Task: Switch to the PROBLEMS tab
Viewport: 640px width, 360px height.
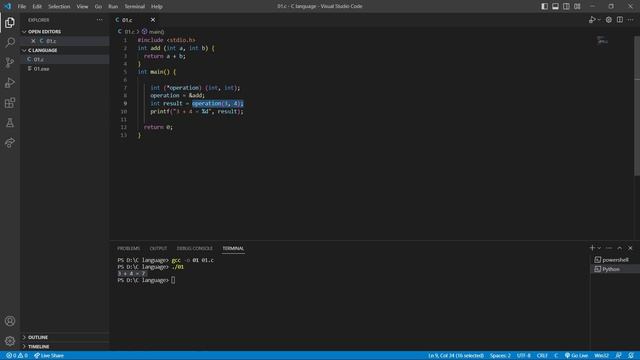Action: pyautogui.click(x=128, y=248)
